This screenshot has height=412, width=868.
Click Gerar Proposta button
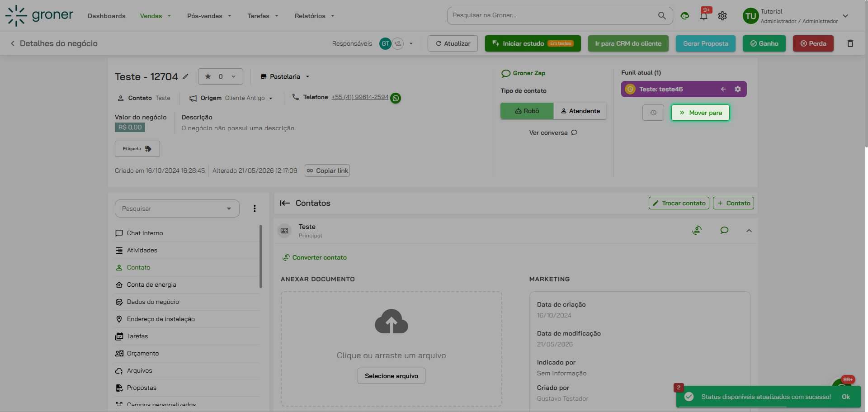coord(706,43)
